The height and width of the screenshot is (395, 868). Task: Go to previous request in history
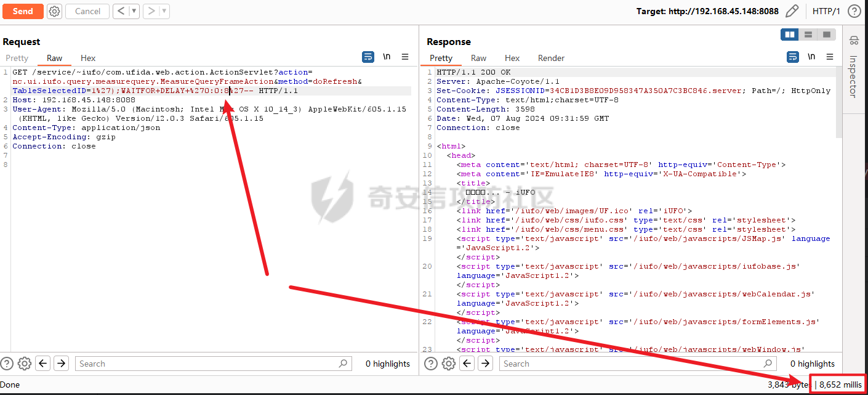coord(120,11)
